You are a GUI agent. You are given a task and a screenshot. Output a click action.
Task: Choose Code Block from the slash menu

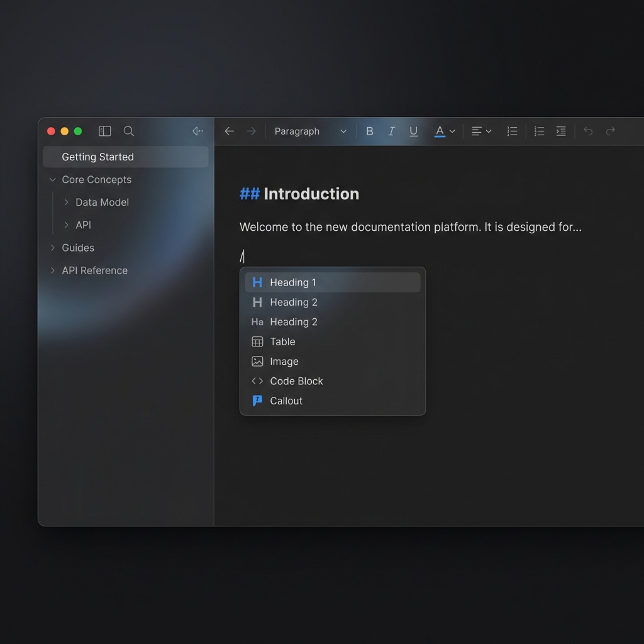tap(296, 381)
